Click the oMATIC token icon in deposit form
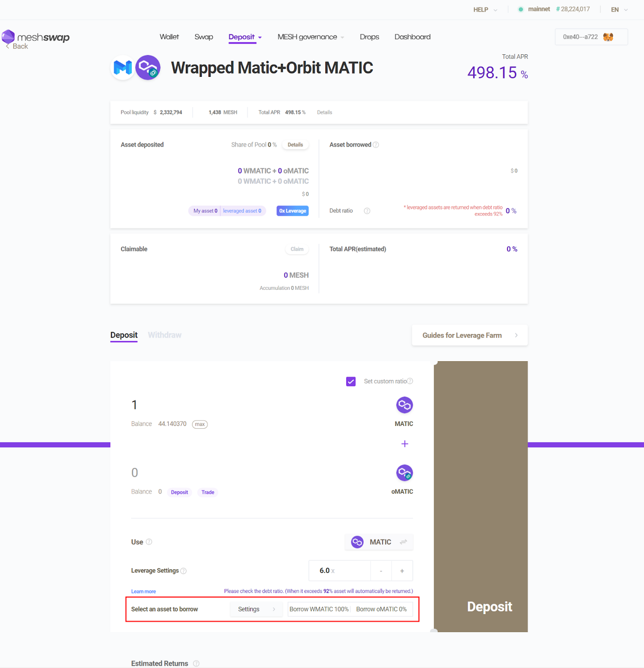 [404, 472]
